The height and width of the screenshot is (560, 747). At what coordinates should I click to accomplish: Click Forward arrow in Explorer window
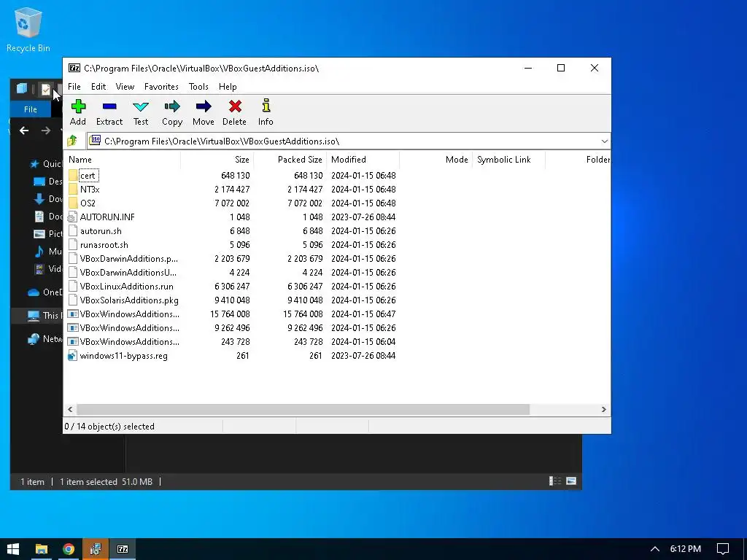coord(46,131)
